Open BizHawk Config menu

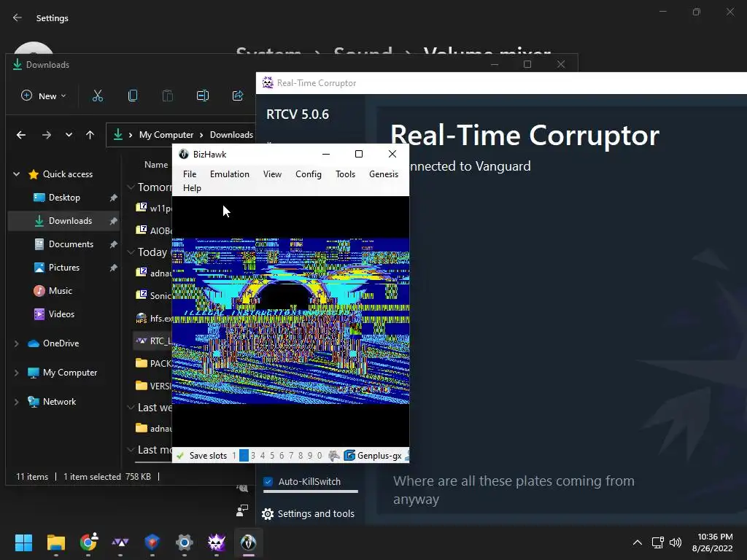[x=309, y=174]
